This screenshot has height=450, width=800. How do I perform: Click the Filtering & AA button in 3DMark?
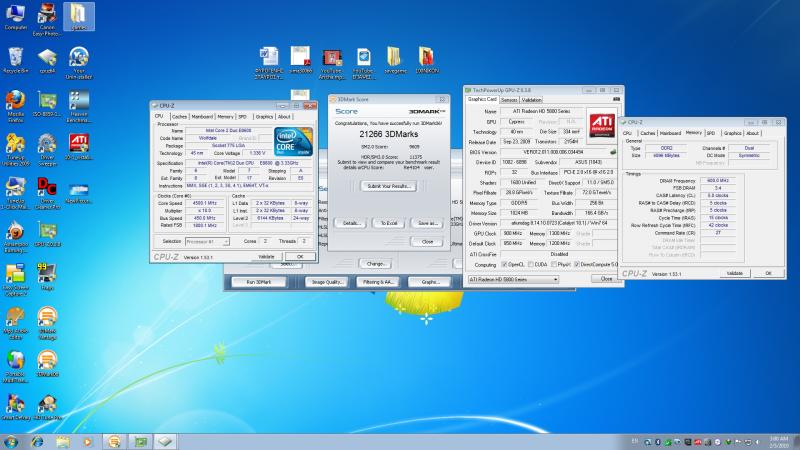[x=378, y=282]
